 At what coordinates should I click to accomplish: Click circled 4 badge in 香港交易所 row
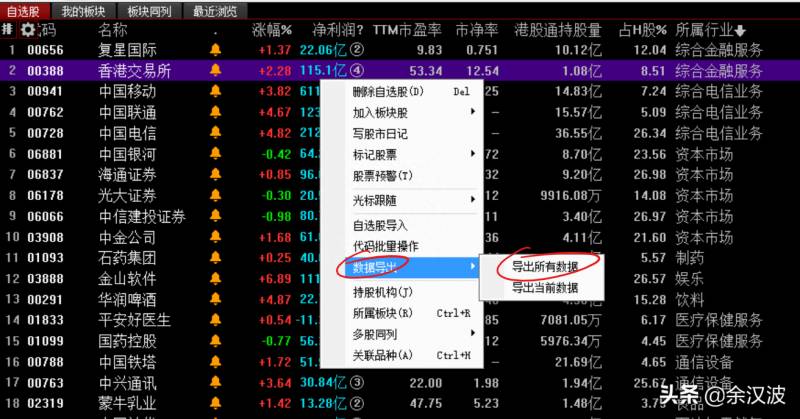click(x=357, y=70)
